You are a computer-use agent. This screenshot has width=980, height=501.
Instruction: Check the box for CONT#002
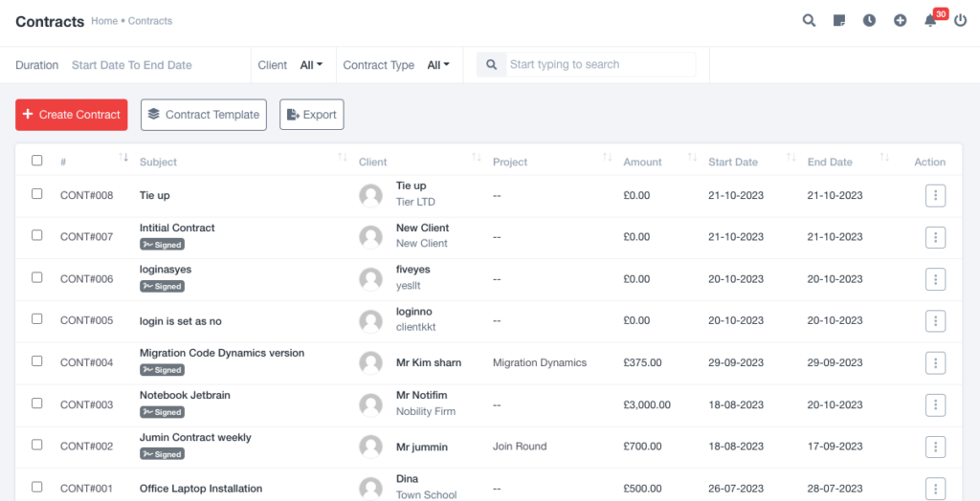click(37, 445)
